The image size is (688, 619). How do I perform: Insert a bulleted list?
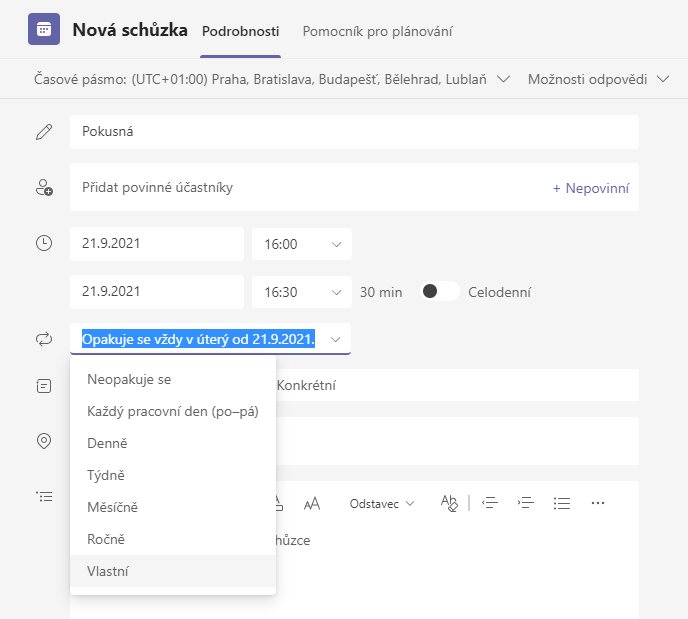click(562, 503)
